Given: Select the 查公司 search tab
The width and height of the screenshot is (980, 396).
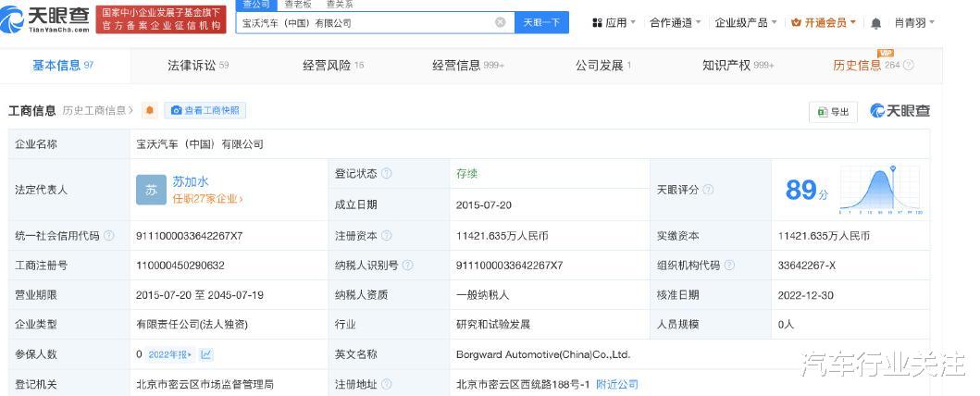Looking at the screenshot, I should click(x=256, y=5).
